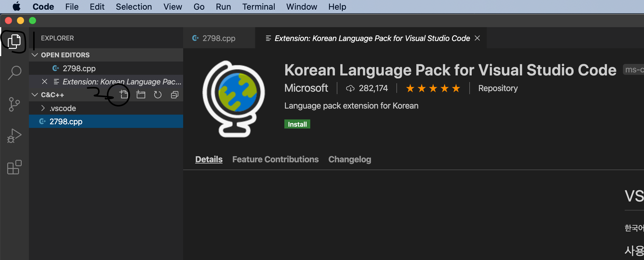Switch to the 2798.cpp editor tab
Viewport: 644px width, 260px height.
tap(219, 38)
